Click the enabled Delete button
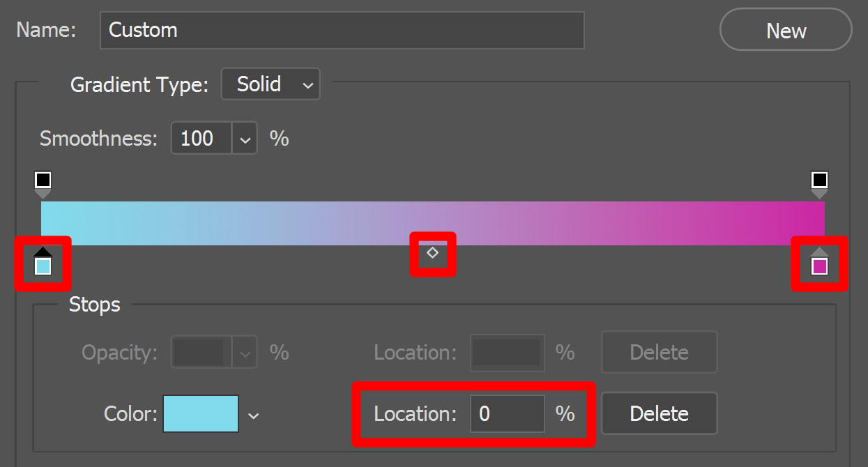Image resolution: width=868 pixels, height=467 pixels. [659, 413]
